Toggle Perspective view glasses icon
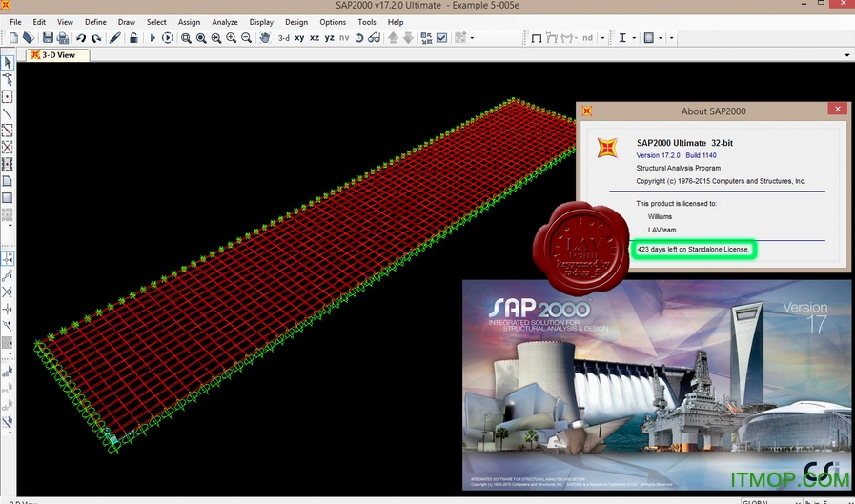The height and width of the screenshot is (504, 855). tap(374, 38)
